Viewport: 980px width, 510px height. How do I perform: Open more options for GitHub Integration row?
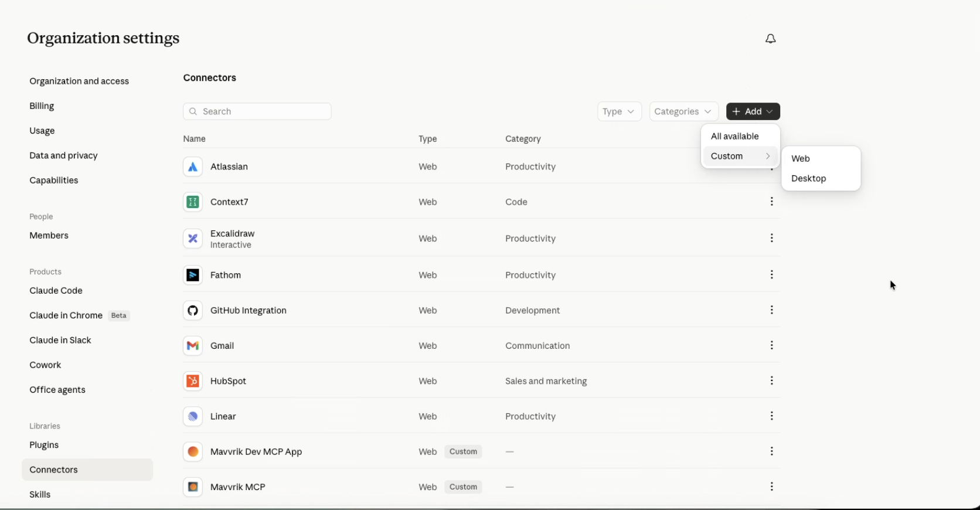[x=772, y=310]
